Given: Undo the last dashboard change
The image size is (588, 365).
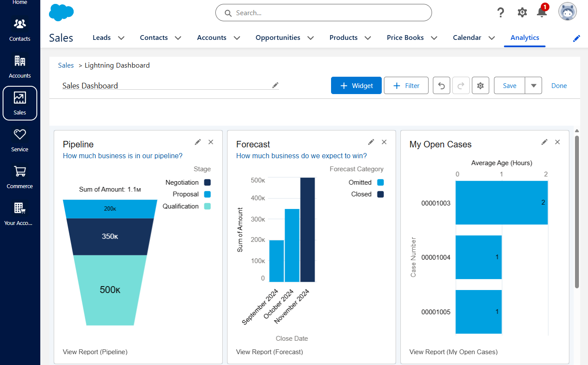Looking at the screenshot, I should (441, 85).
